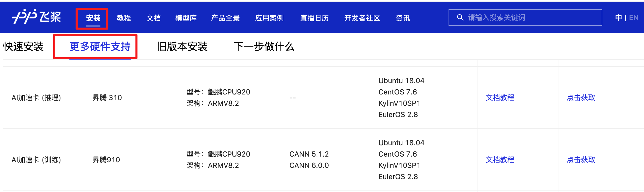
Task: Select 中 to use Chinese language
Action: pyautogui.click(x=619, y=17)
